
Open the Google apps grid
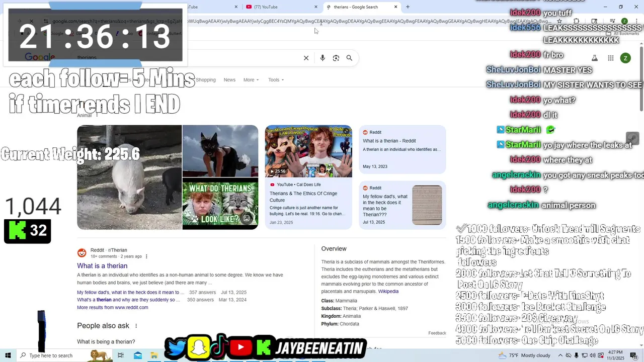coord(611,58)
